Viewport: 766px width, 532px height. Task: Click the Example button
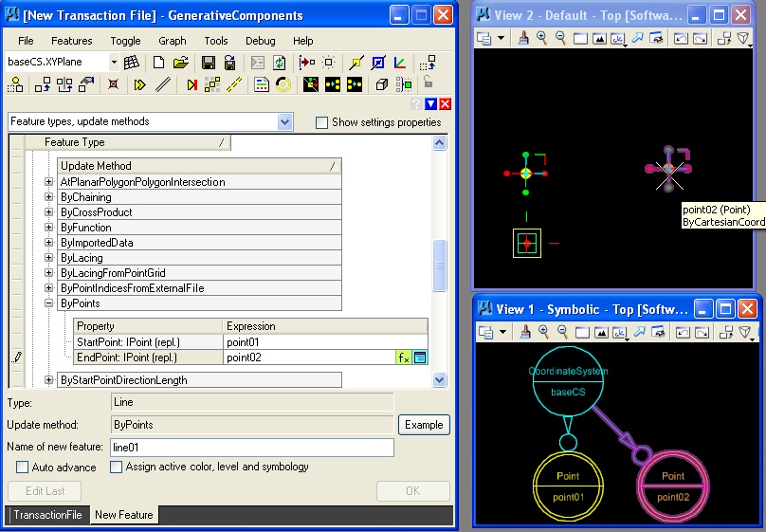424,425
